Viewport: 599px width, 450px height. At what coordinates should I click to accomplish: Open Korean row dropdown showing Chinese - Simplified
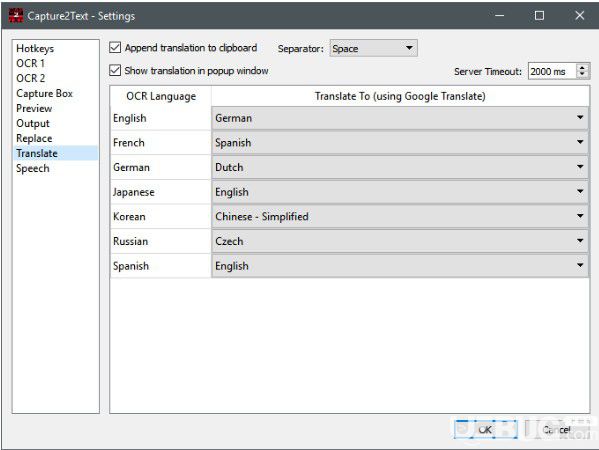[x=400, y=217]
